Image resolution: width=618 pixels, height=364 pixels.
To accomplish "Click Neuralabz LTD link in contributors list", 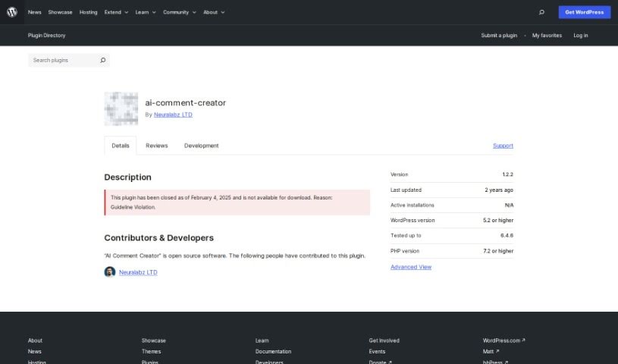I will (138, 272).
